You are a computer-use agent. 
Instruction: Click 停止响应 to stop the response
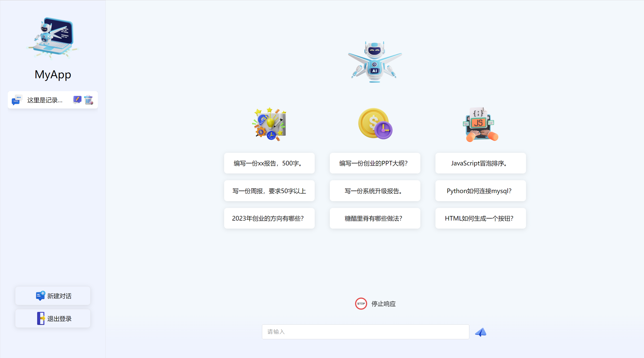[383, 304]
